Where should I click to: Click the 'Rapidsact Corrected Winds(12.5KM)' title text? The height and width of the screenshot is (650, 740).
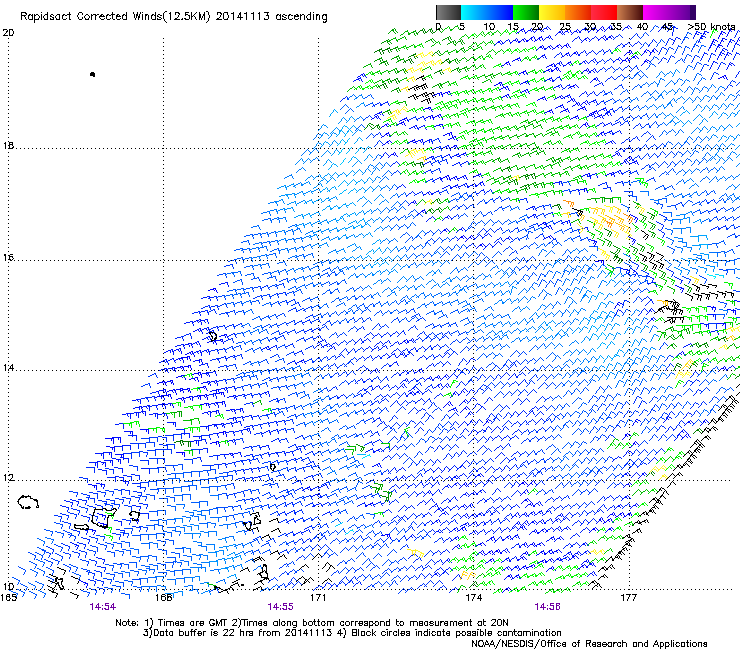coord(115,16)
